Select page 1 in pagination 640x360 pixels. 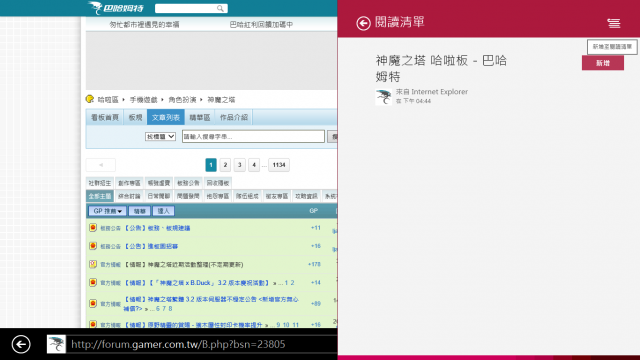(x=211, y=165)
